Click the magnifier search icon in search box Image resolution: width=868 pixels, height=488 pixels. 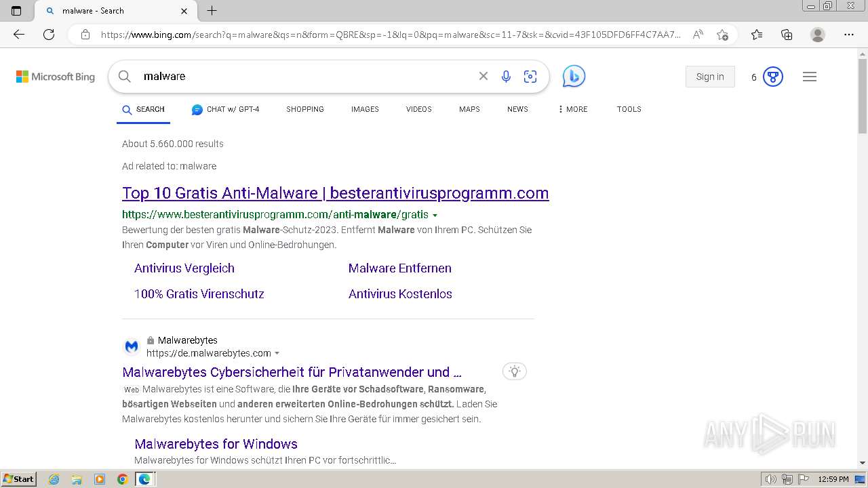pyautogui.click(x=125, y=77)
